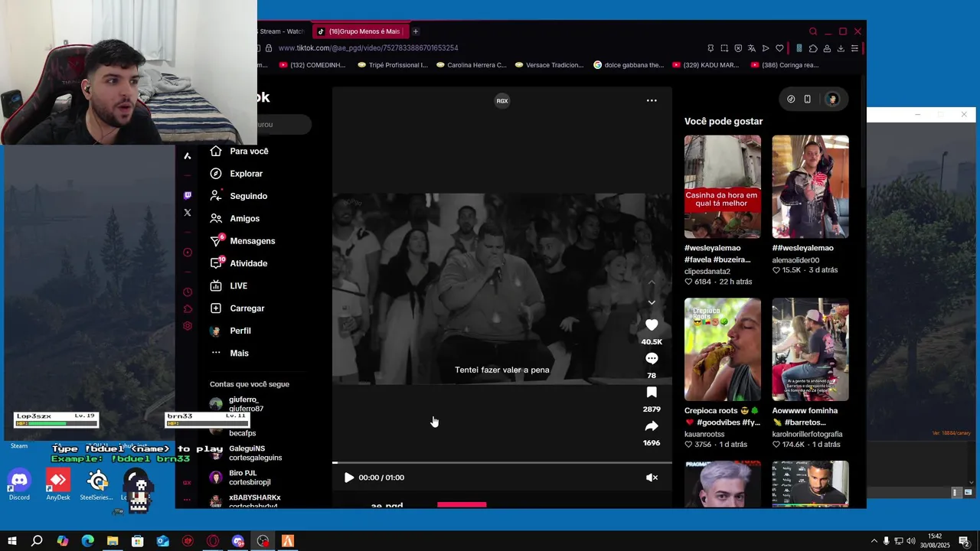Open the SteelSeries desktop shortcut
Screen dimensions: 980x551
point(96,485)
